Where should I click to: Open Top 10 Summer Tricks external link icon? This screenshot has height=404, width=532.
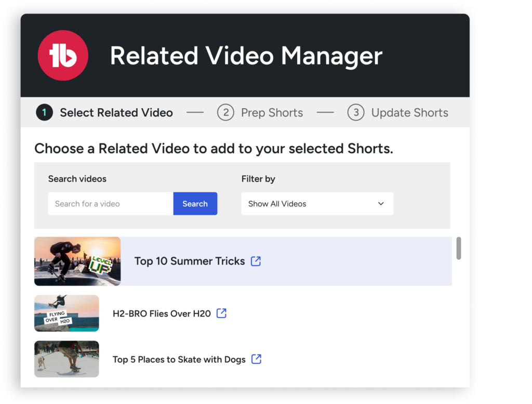(256, 261)
